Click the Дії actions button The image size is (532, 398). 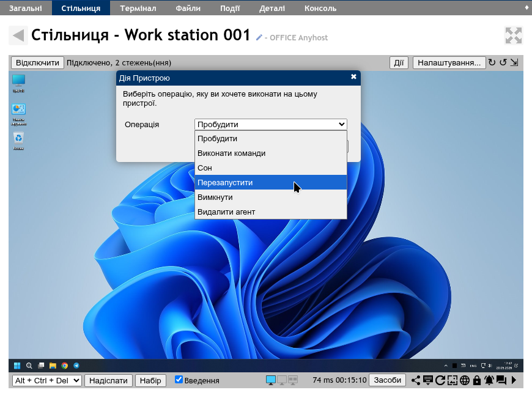pyautogui.click(x=399, y=63)
